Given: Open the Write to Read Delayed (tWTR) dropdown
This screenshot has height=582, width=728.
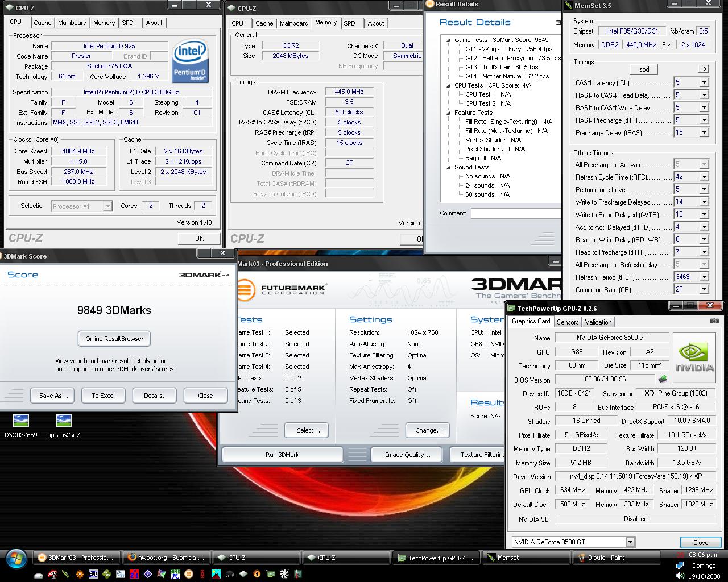Looking at the screenshot, I should tap(704, 214).
